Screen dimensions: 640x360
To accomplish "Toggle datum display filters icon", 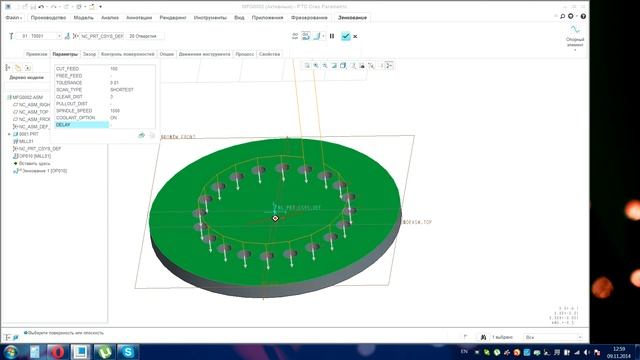I will (x=371, y=65).
